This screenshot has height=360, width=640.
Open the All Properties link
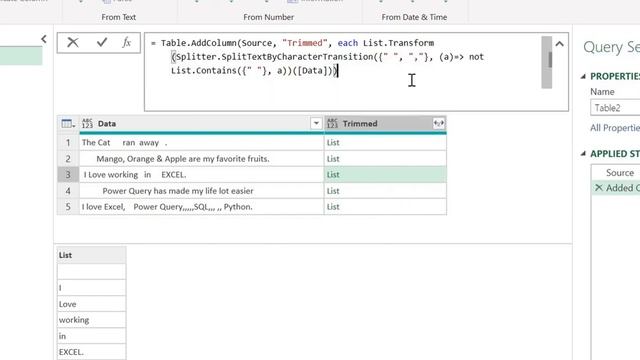coord(615,128)
